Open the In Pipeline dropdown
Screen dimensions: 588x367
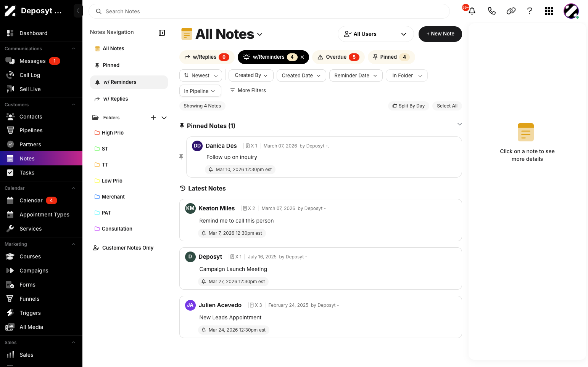pyautogui.click(x=200, y=91)
